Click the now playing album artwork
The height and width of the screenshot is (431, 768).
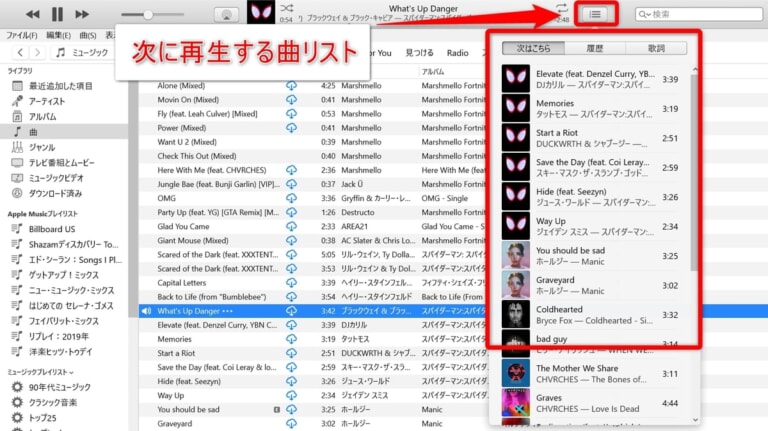[x=261, y=12]
